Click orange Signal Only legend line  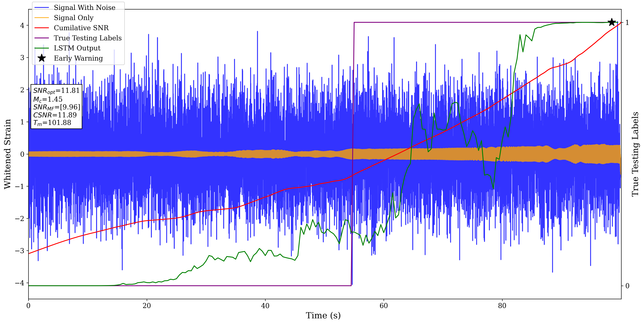pyautogui.click(x=42, y=18)
